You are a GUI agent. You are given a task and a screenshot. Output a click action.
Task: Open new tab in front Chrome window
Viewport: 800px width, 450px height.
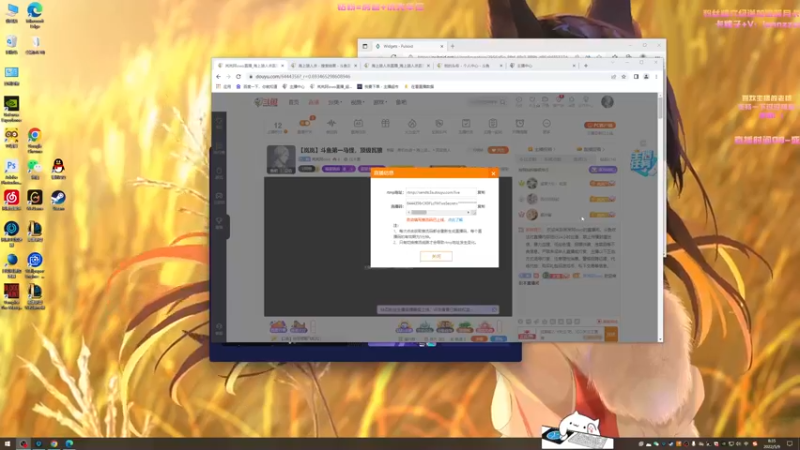pyautogui.click(x=586, y=66)
